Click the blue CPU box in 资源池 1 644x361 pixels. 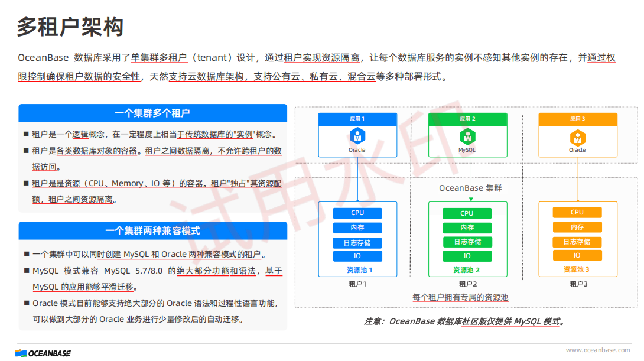[357, 213]
